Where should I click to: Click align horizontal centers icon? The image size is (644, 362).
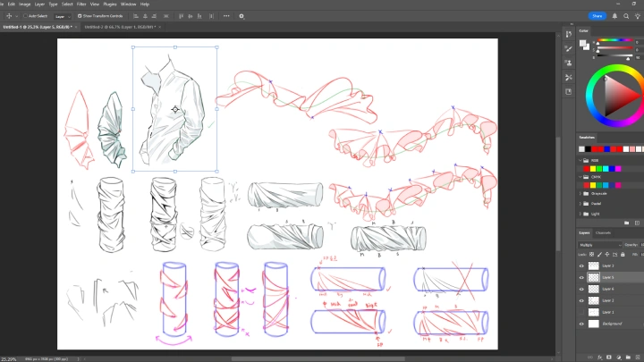pos(145,16)
